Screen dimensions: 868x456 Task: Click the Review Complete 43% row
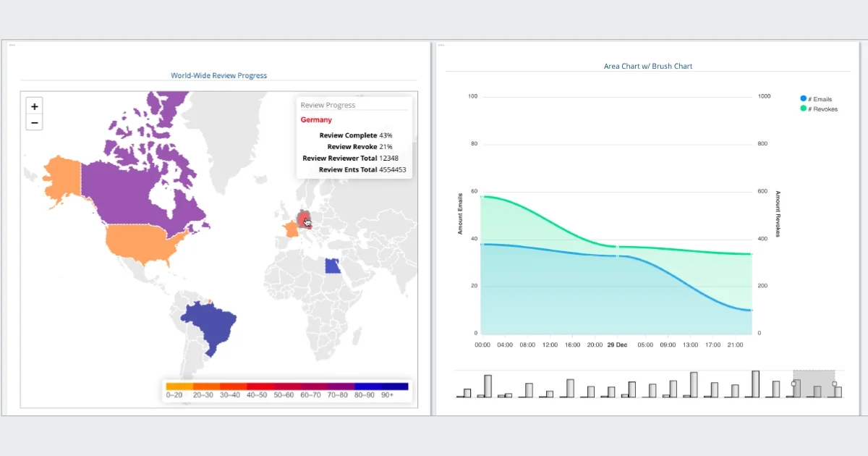(355, 135)
